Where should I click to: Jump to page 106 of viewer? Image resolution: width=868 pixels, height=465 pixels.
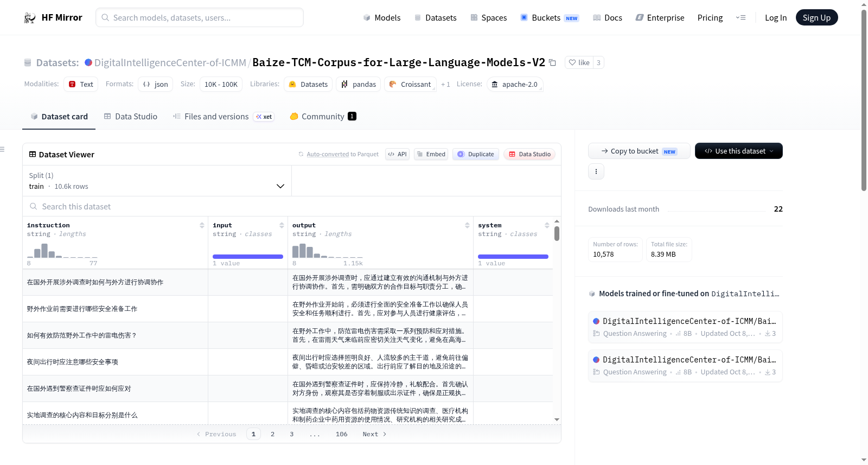341,434
